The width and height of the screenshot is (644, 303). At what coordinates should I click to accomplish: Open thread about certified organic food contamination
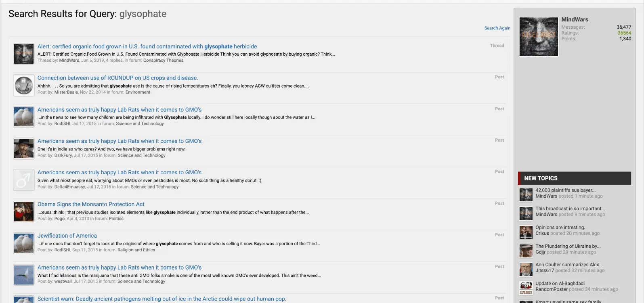point(147,46)
